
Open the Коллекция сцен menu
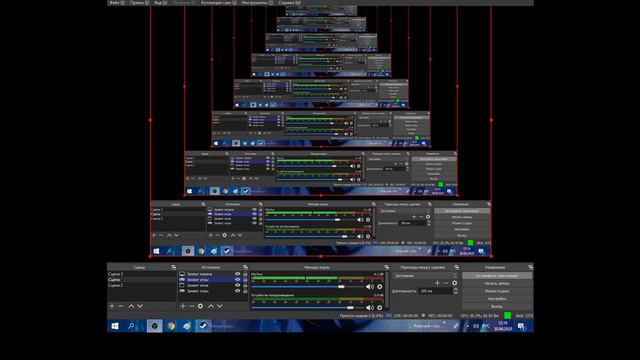tap(218, 2)
